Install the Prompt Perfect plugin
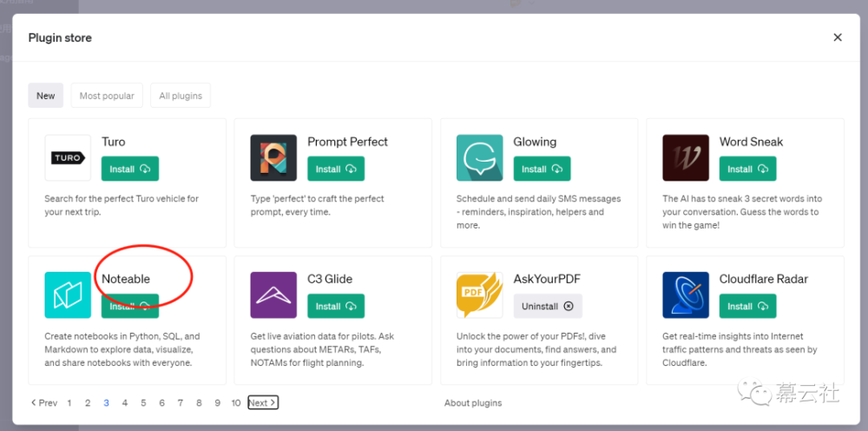The width and height of the screenshot is (868, 431). (336, 169)
